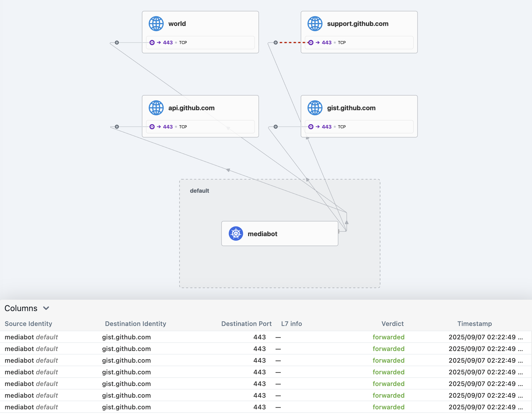Viewport: 532px width, 414px height.
Task: Click 443 port link in world card
Action: coord(168,43)
